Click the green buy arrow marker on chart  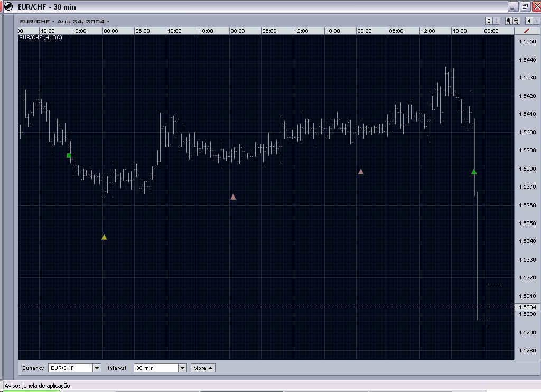(x=474, y=171)
